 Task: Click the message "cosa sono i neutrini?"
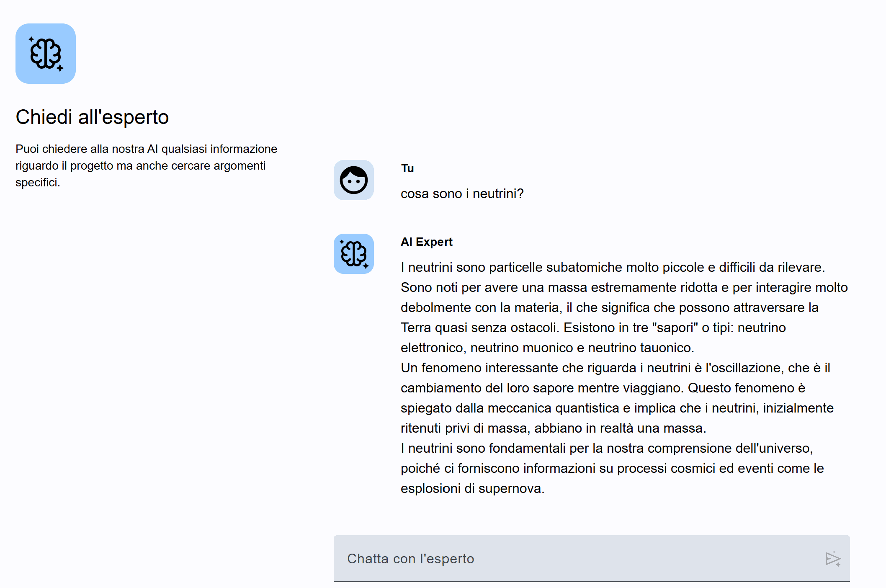462,193
